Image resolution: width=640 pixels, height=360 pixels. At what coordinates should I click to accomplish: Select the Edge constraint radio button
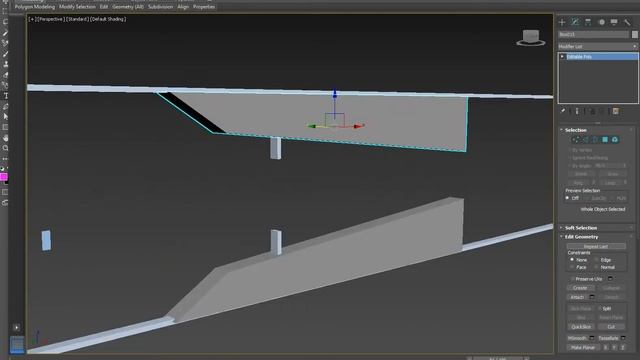point(596,260)
